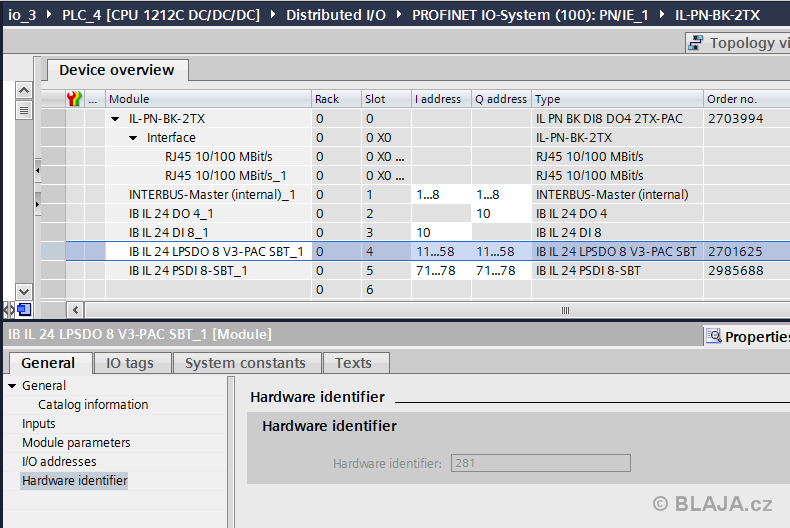The width and height of the screenshot is (790, 528).
Task: Select the IB IL 24 DO 4_1 module
Action: tap(171, 214)
